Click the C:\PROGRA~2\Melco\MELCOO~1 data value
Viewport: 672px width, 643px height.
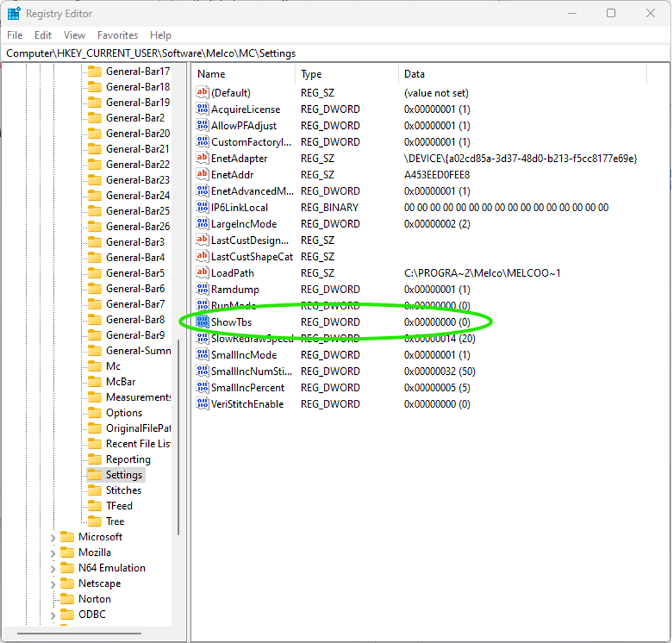coord(482,273)
